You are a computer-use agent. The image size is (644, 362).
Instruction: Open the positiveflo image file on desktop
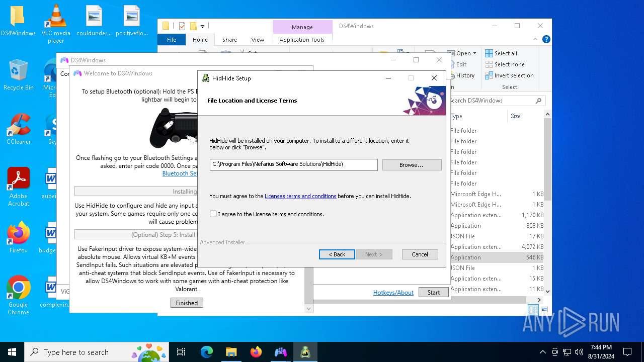coord(132,21)
